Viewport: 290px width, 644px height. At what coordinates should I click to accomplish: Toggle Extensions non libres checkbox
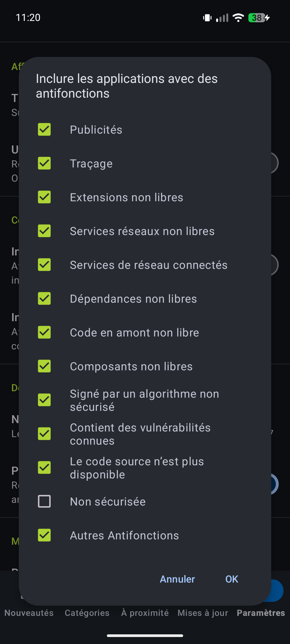pos(44,197)
